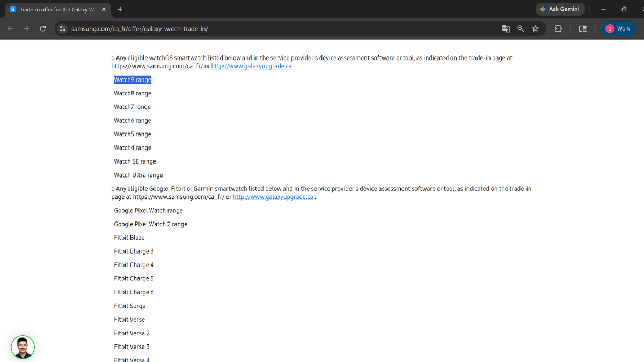The width and height of the screenshot is (644, 362).
Task: Click the Google Lens search icon in the toolbar
Action: 582,28
